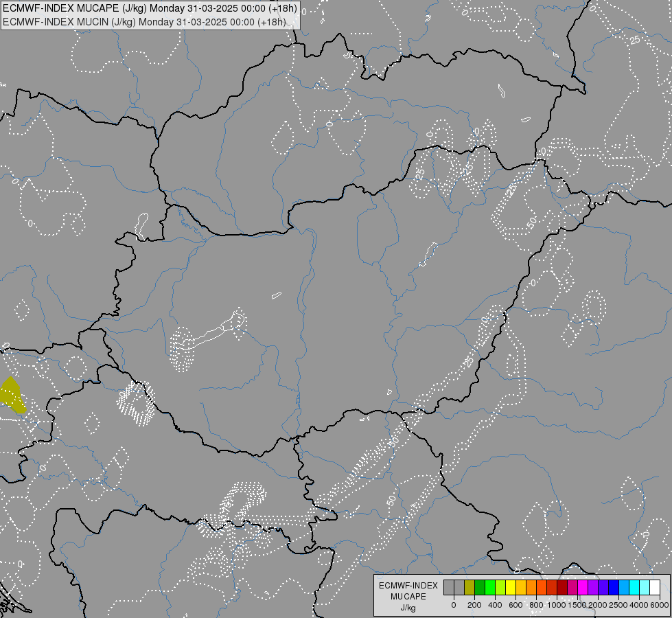
Task: Click the dark green legend swatch
Action: coord(480,588)
